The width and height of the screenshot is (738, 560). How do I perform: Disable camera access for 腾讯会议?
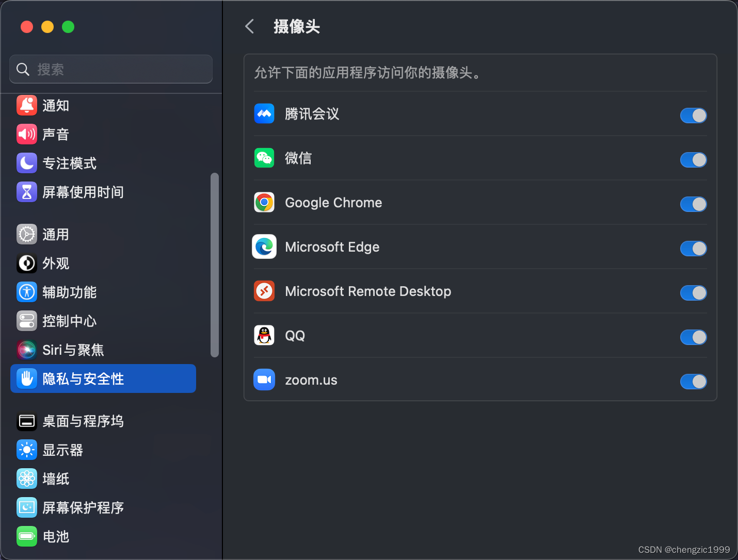tap(694, 116)
